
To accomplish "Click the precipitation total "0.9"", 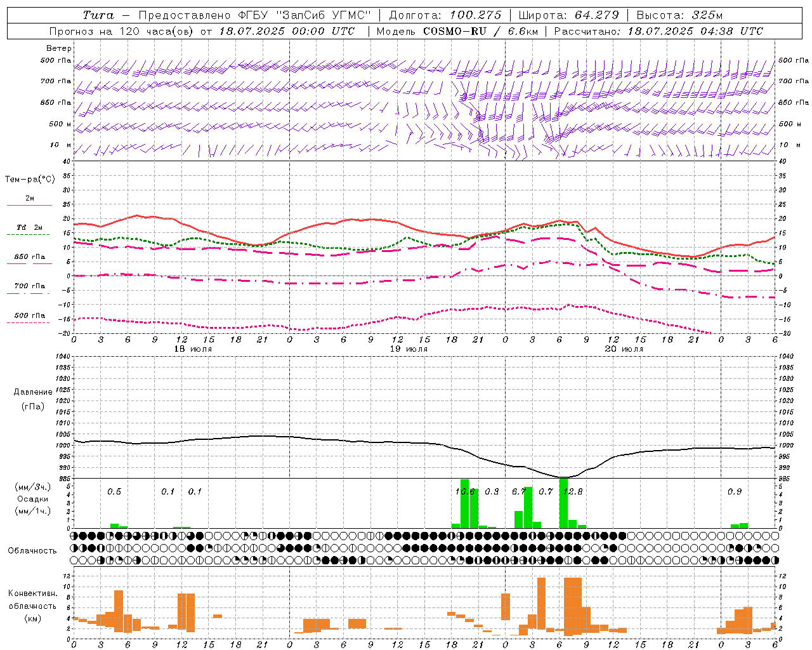I will [x=735, y=491].
